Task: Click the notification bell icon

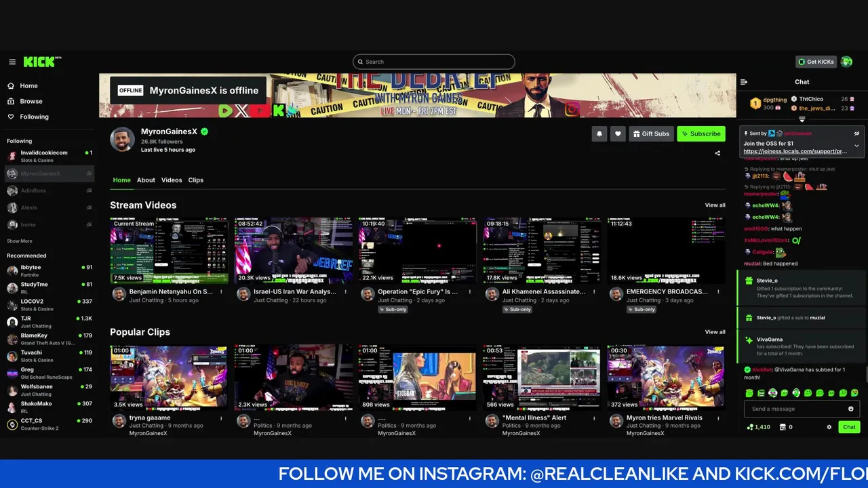Action: pos(599,134)
